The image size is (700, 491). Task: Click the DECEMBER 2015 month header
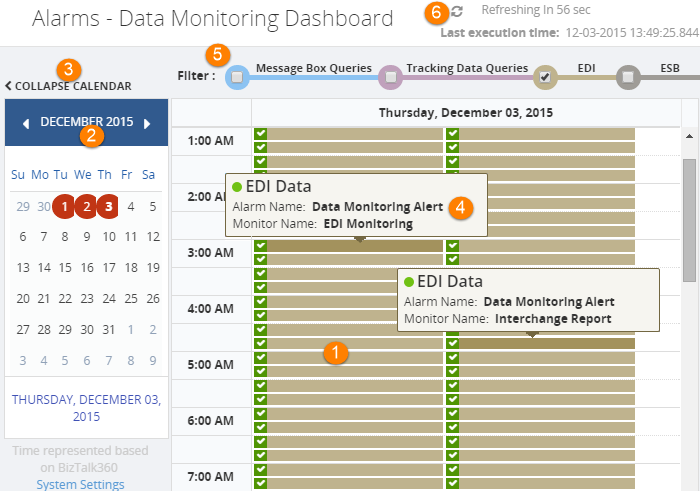point(87,121)
